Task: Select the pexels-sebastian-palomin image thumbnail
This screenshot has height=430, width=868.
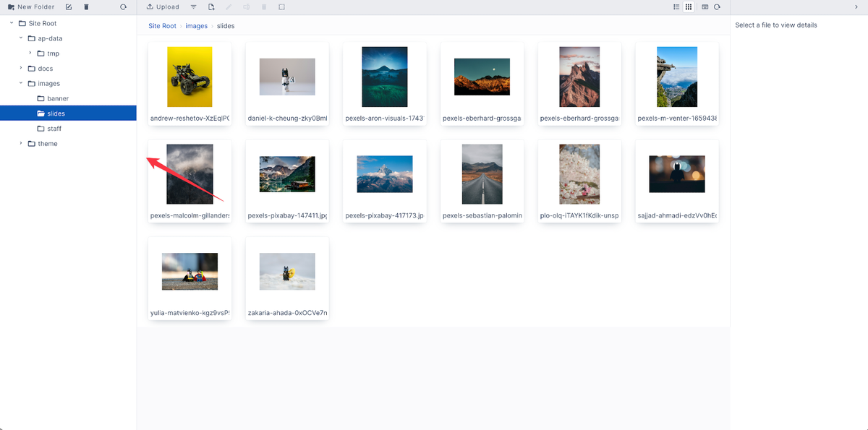Action: coord(482,173)
